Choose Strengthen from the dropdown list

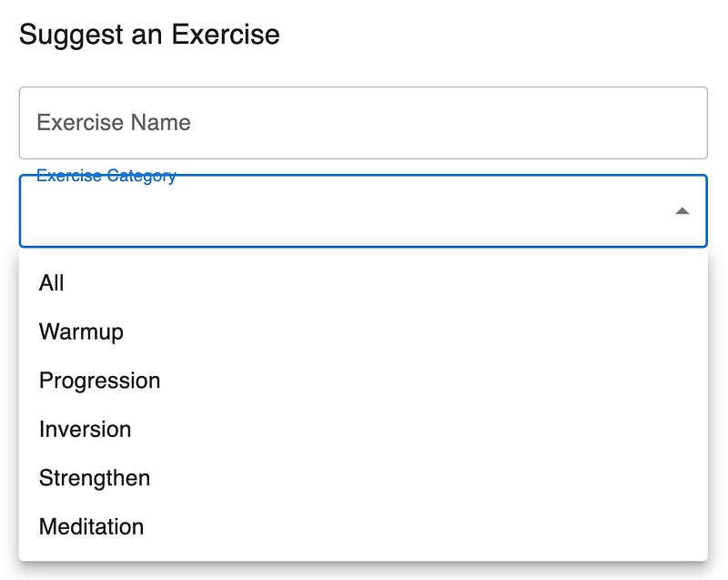click(x=95, y=478)
